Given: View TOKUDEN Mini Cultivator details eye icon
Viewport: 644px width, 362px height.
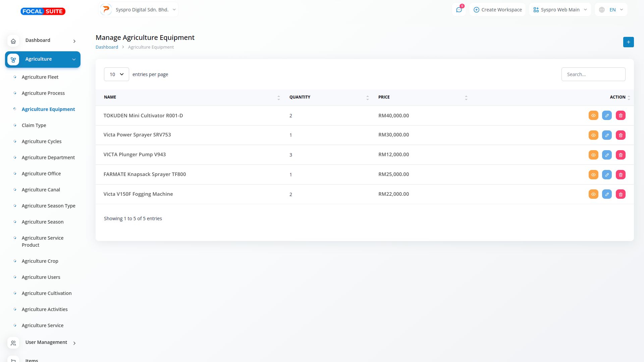Looking at the screenshot, I should 593,116.
